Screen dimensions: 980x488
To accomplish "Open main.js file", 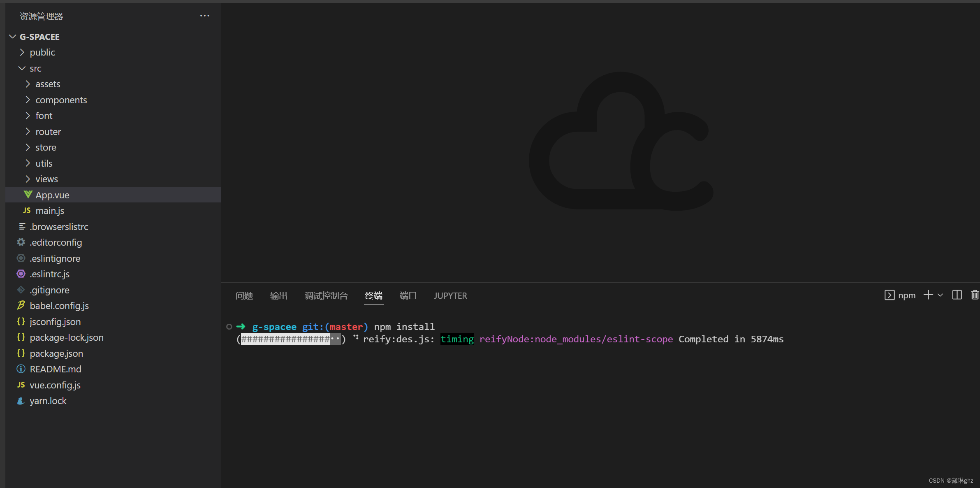I will pyautogui.click(x=113, y=211).
